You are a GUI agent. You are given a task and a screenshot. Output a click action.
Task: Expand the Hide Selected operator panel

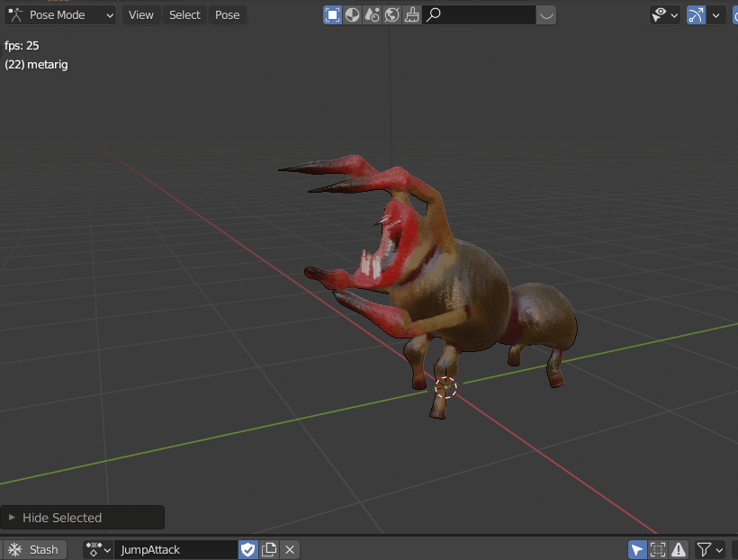click(12, 518)
